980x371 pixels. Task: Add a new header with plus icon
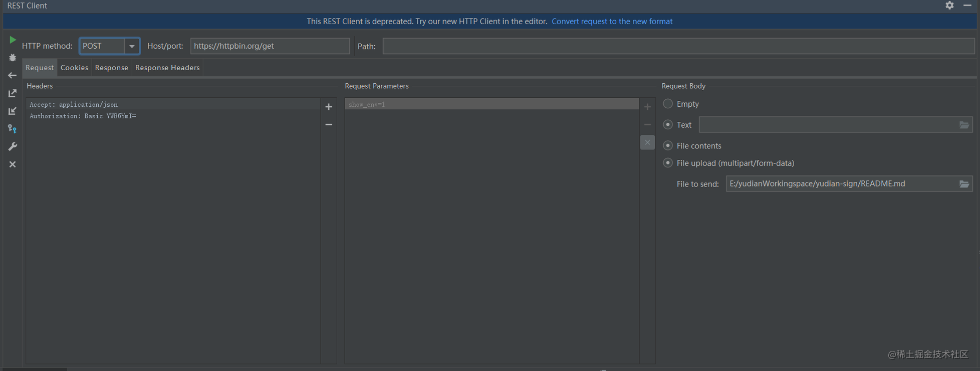(x=329, y=107)
